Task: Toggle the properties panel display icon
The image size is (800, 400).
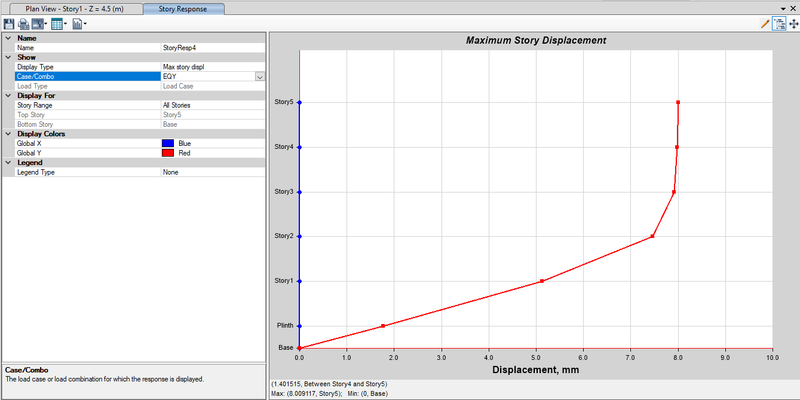Action: pos(779,23)
